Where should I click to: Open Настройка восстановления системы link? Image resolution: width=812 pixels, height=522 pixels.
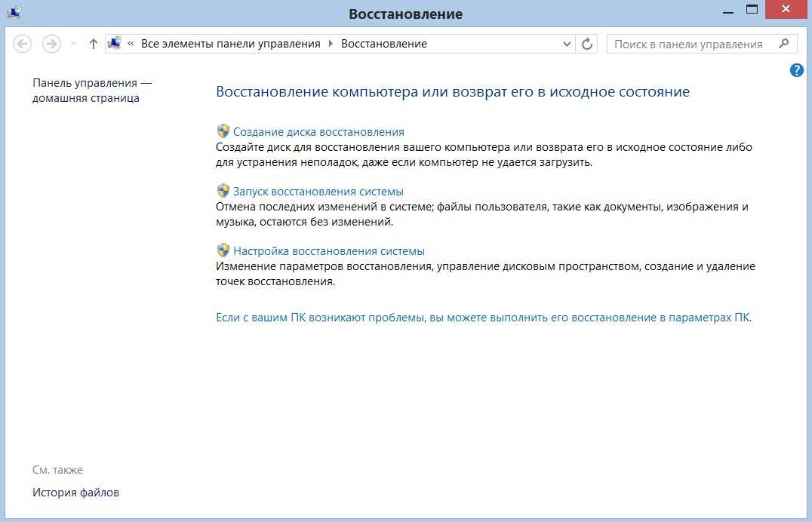[328, 250]
